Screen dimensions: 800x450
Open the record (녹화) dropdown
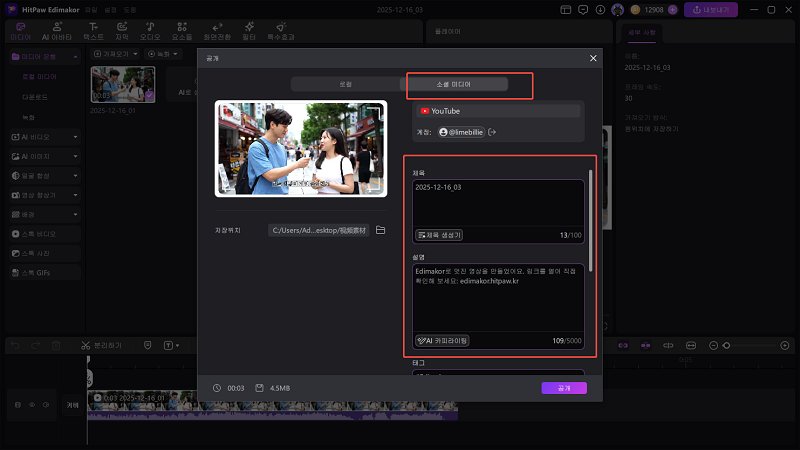162,54
